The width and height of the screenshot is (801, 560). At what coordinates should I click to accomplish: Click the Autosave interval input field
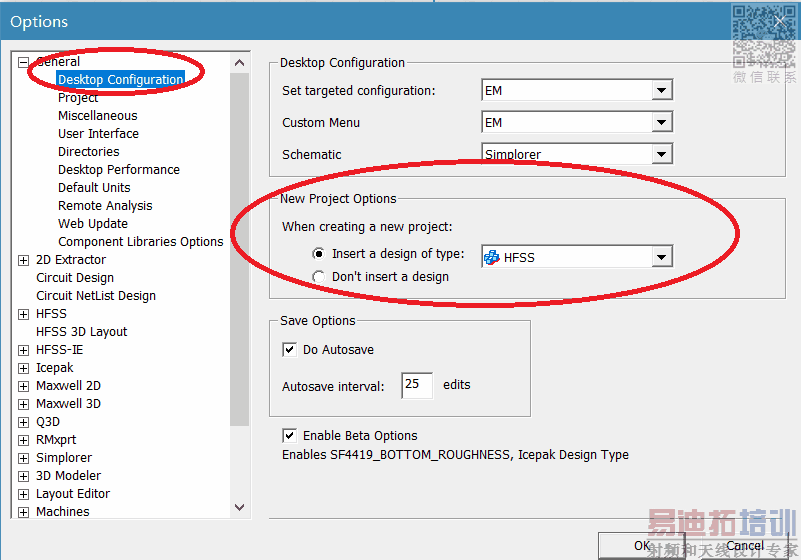[x=417, y=385]
